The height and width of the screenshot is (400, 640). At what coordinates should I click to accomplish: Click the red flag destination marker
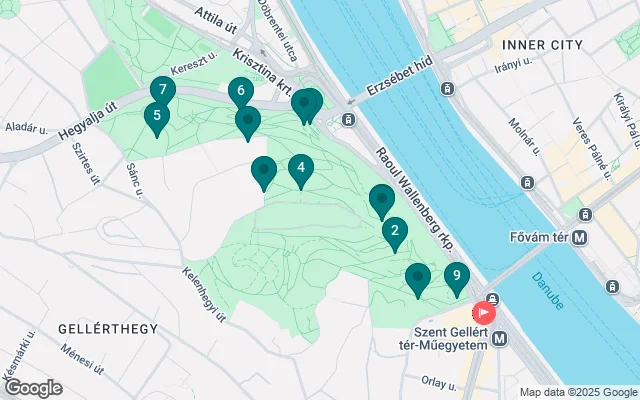[484, 313]
